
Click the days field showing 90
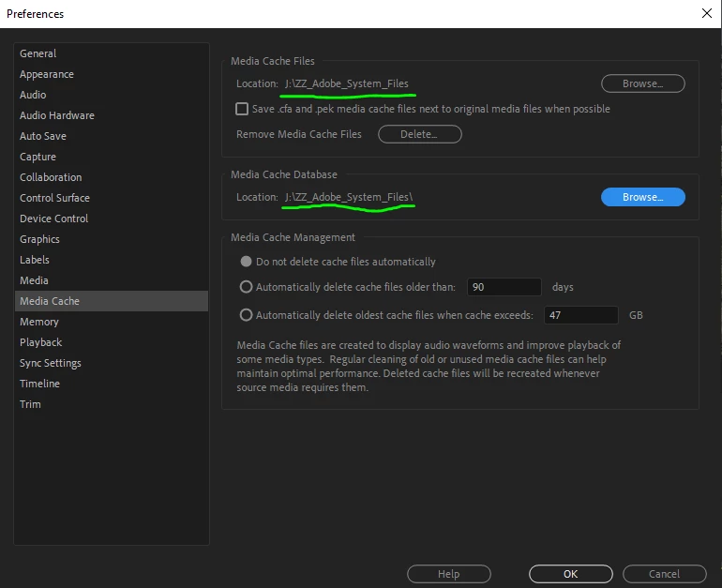[504, 287]
